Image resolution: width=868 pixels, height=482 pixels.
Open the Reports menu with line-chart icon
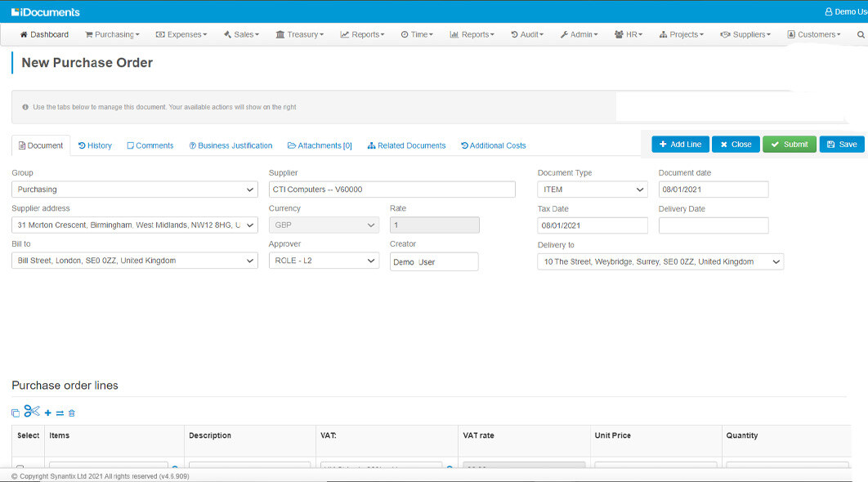pos(362,34)
